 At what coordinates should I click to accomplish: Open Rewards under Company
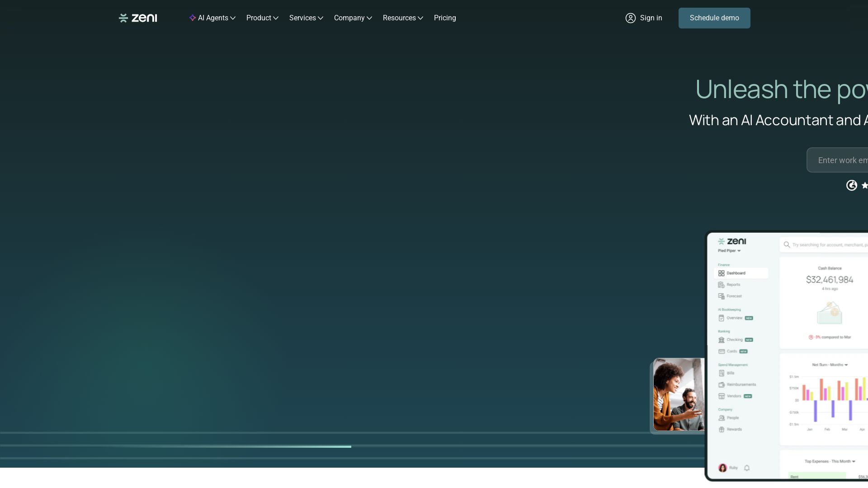pyautogui.click(x=730, y=430)
